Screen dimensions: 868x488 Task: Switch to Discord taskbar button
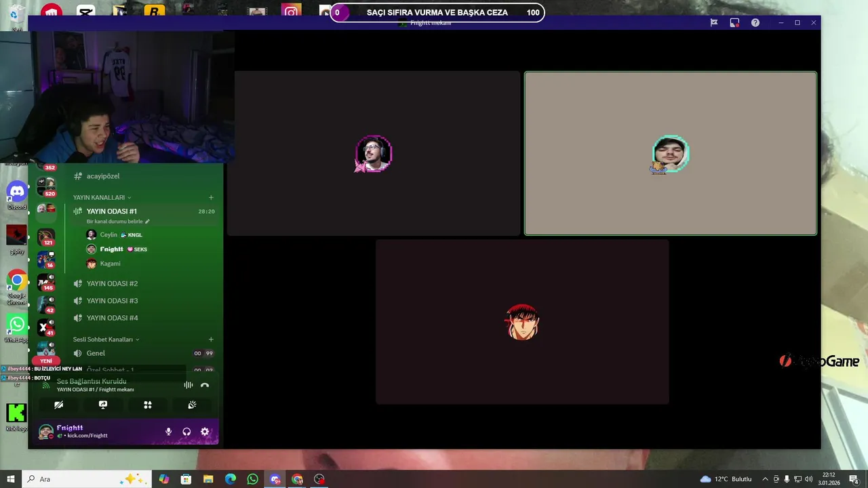275,479
